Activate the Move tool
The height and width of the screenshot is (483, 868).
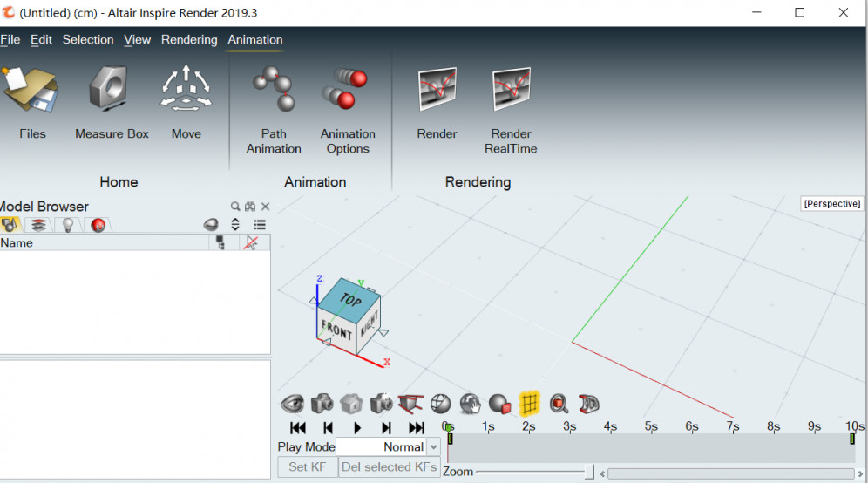[x=186, y=87]
